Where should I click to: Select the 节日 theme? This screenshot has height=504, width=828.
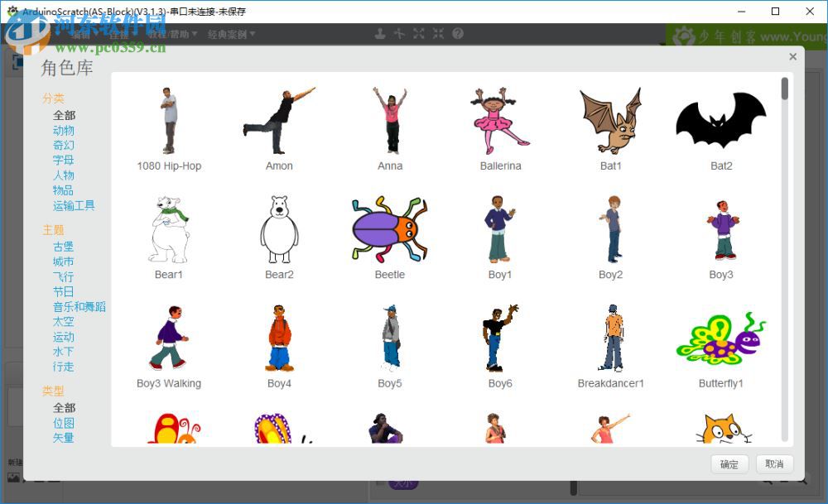(x=64, y=291)
